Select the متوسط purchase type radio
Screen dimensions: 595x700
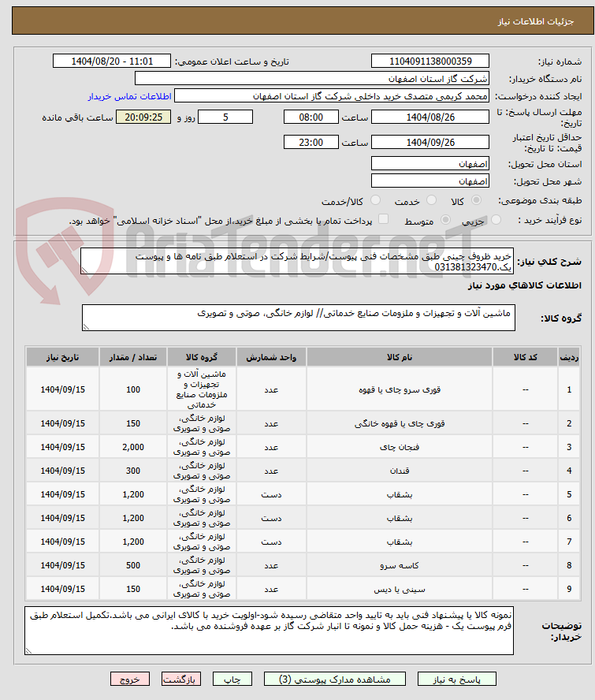(445, 220)
